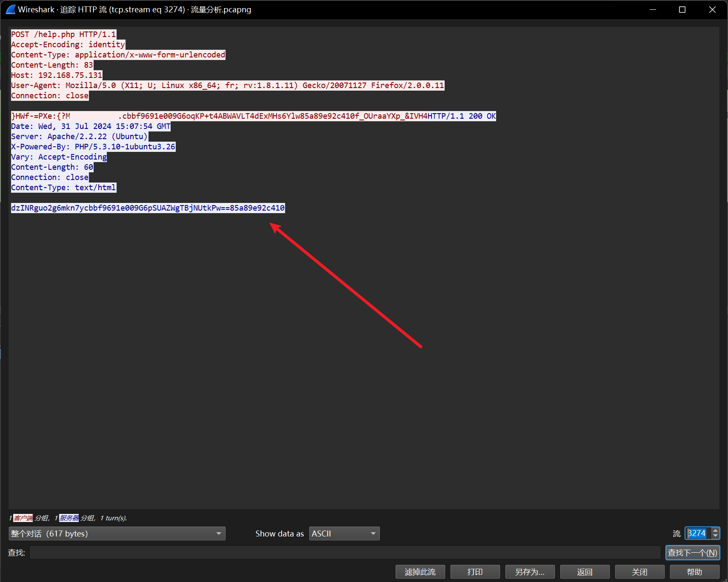Click the Server: Apache/2.2.22 header line
728x582 pixels.
[79, 137]
